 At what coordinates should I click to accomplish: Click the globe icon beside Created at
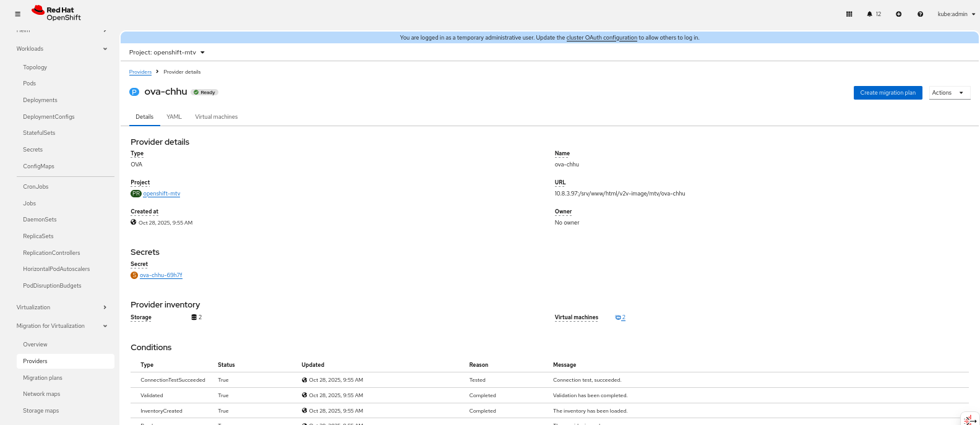(x=133, y=222)
